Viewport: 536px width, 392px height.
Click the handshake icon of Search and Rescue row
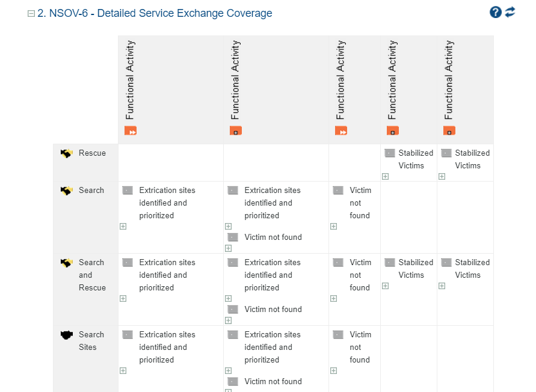pyautogui.click(x=66, y=263)
